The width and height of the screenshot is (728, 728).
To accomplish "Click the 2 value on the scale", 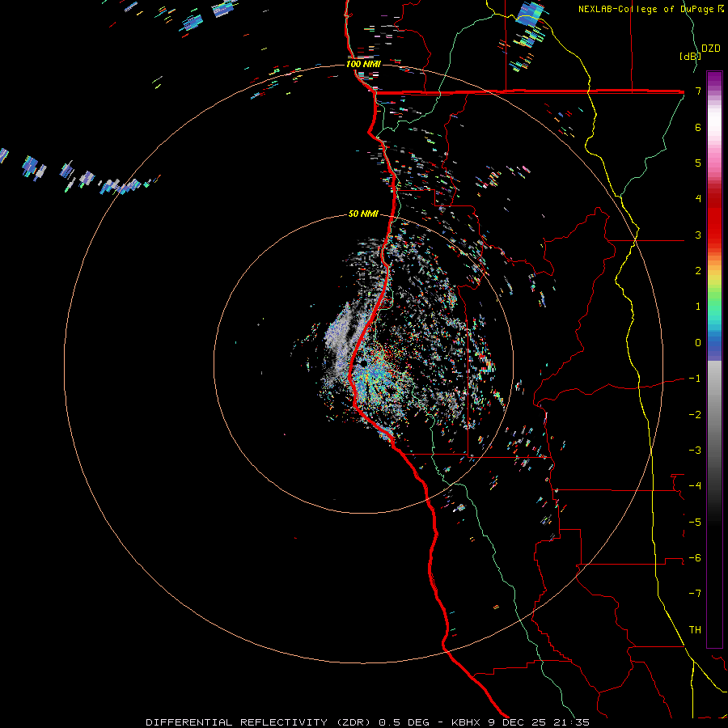I will (x=698, y=271).
